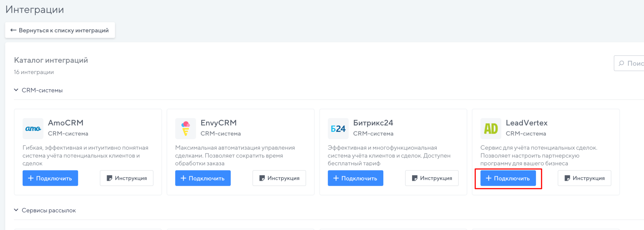Click the back arrow icon

click(x=13, y=30)
